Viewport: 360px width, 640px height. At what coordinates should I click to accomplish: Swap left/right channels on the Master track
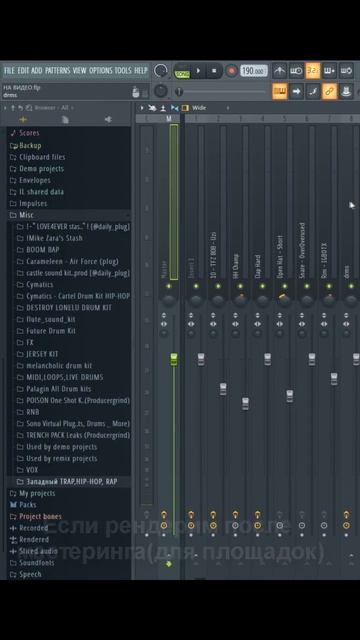tap(164, 324)
